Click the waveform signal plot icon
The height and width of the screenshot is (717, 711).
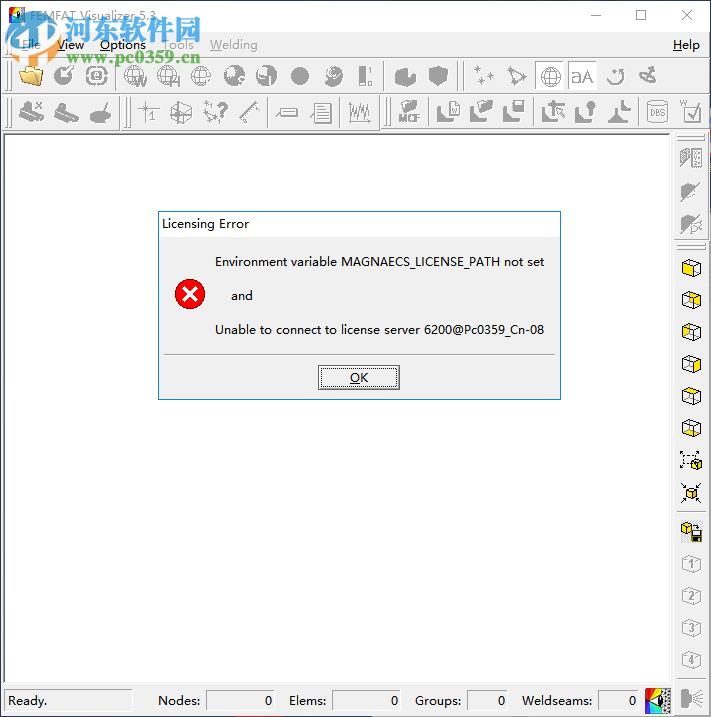click(359, 112)
